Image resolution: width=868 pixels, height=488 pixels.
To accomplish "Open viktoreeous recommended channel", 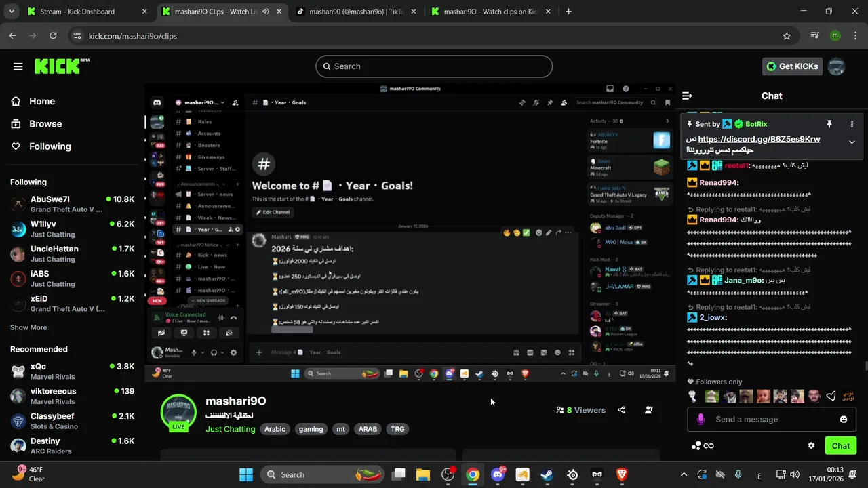I will click(72, 396).
